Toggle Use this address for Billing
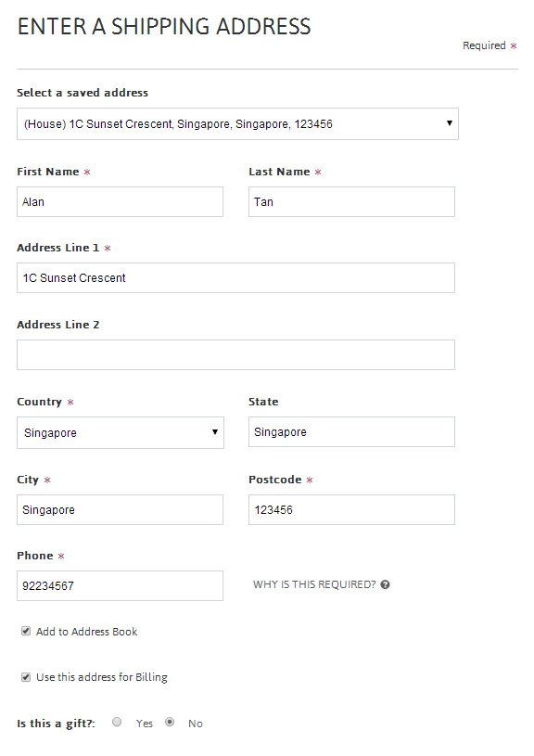 [26, 677]
